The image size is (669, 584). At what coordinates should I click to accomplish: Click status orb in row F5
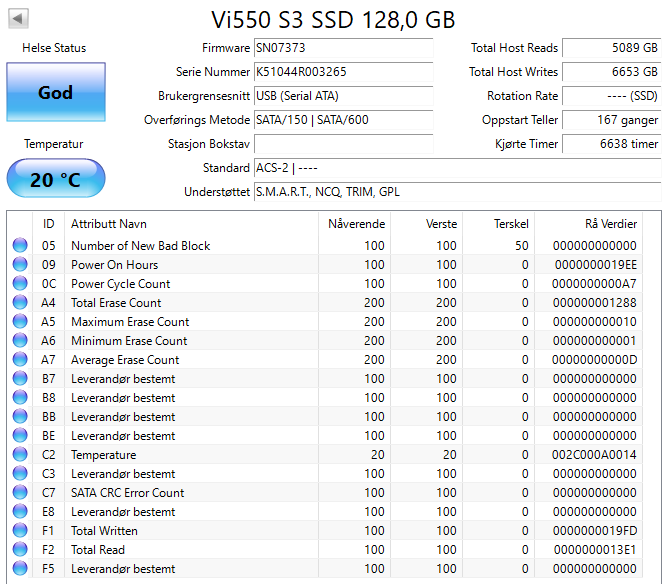tap(20, 568)
